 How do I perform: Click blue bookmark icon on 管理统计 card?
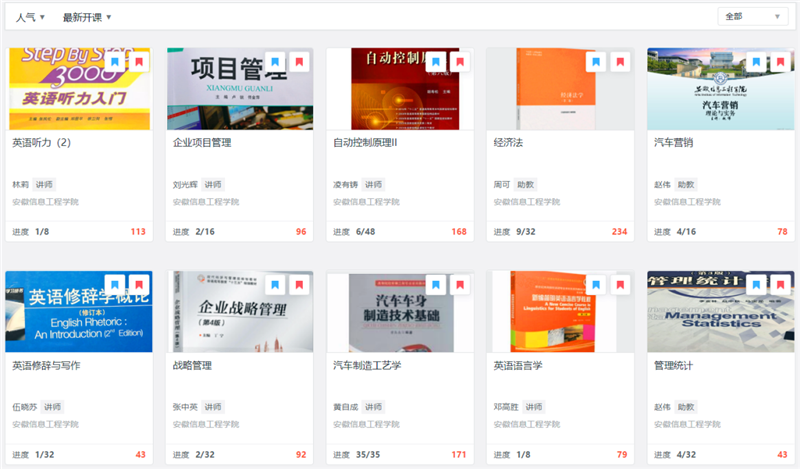pos(756,285)
